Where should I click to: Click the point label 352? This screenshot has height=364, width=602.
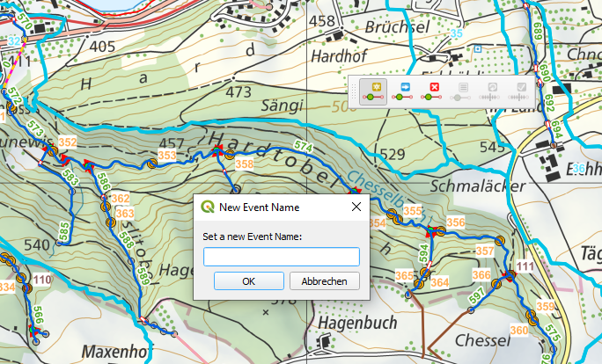tap(68, 142)
